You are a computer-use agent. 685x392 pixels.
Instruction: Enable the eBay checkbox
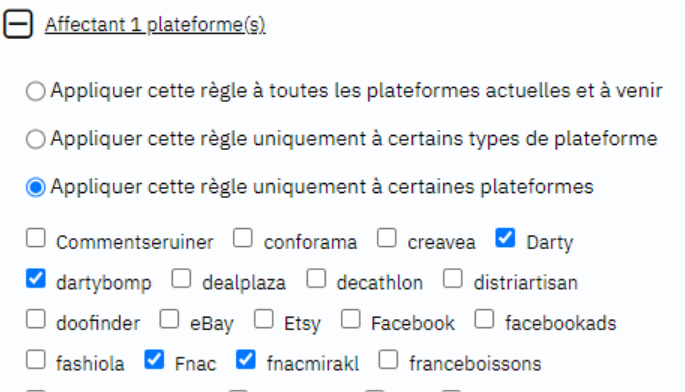170,319
